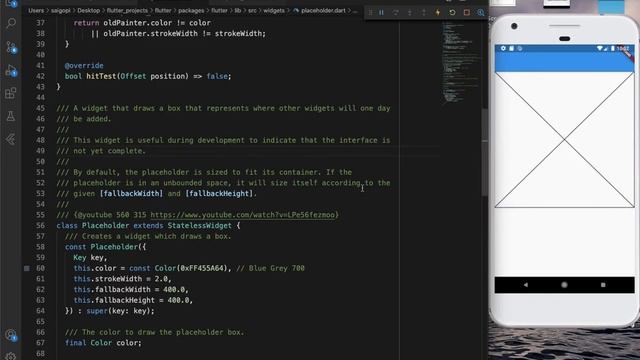The height and width of the screenshot is (360, 640).
Task: Click 'this.fallbackHeight = 400.0,' line
Action: 133,300
